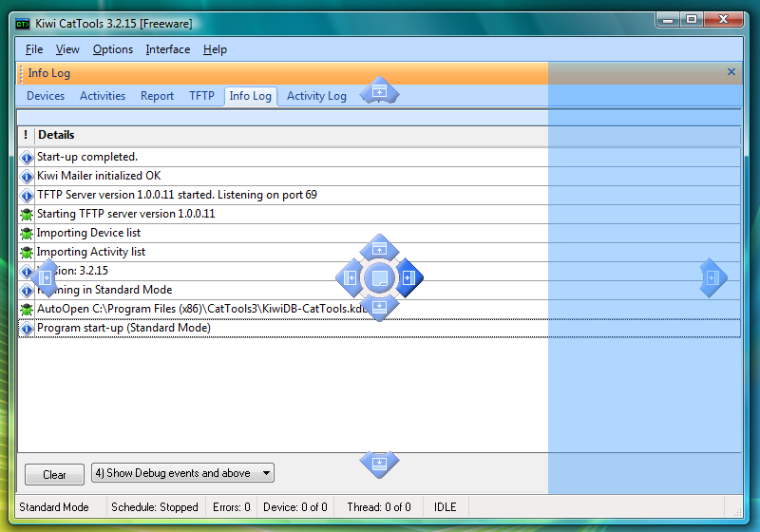Click 'Device: 0 of 0' status entry
The height and width of the screenshot is (532, 760).
(x=295, y=507)
